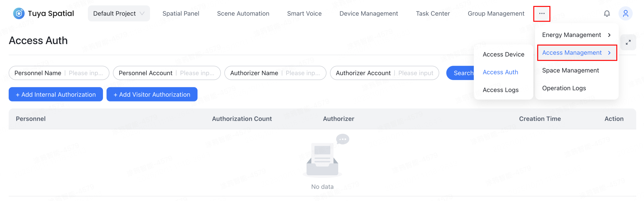Open Space Management from the menu

click(571, 70)
